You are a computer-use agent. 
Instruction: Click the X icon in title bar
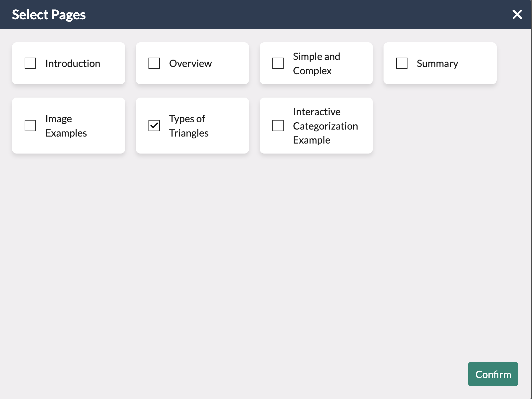(x=517, y=14)
